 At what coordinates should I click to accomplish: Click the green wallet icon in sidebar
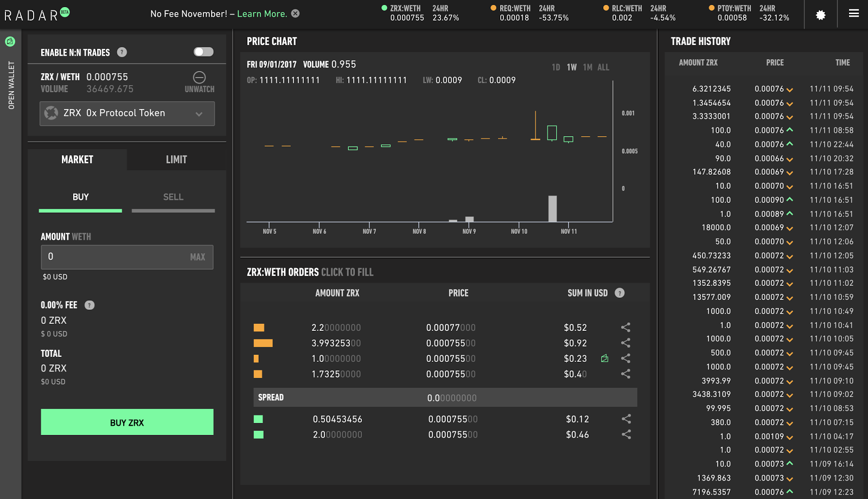click(10, 41)
